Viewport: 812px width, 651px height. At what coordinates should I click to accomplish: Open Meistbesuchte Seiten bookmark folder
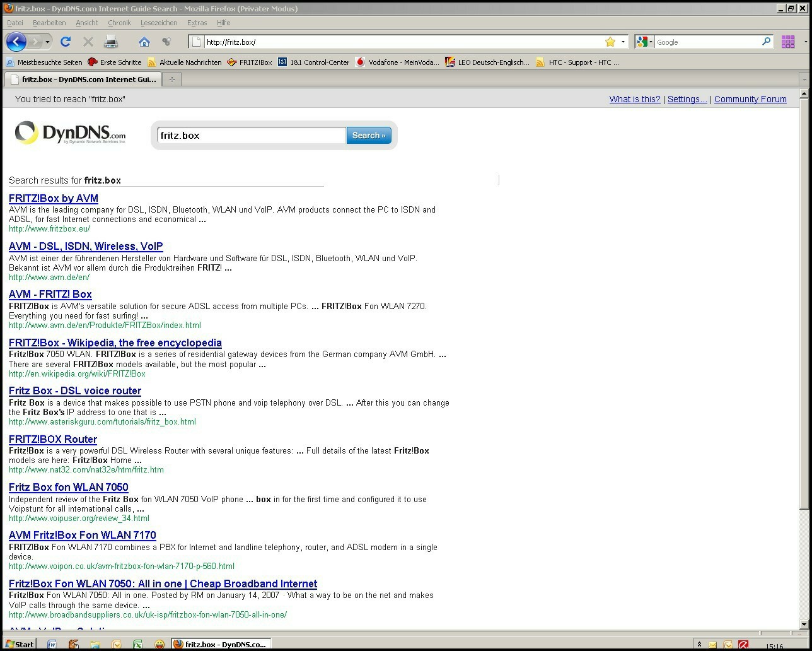(x=43, y=62)
